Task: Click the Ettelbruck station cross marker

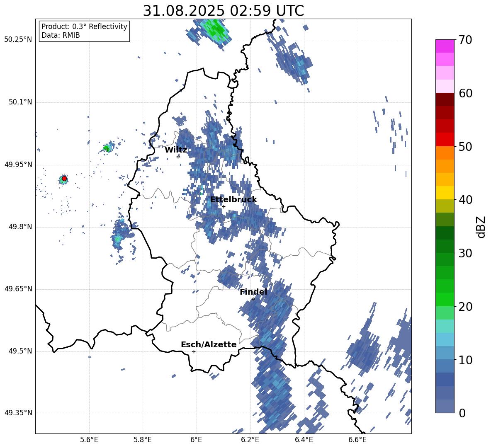Action: 224,206
